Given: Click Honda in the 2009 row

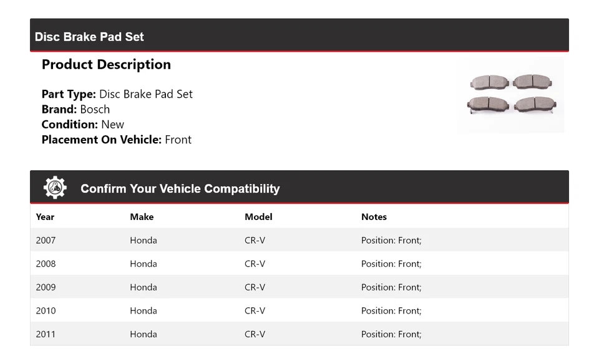Looking at the screenshot, I should (x=144, y=287).
